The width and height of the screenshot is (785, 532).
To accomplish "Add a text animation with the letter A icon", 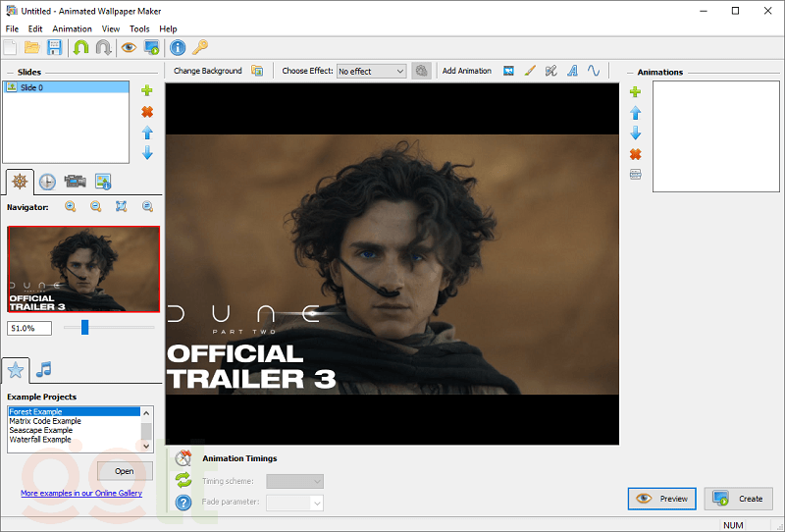I will tap(572, 71).
